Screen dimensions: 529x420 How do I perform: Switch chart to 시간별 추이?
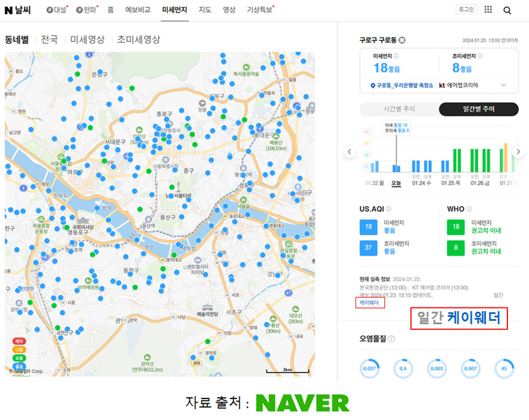pos(399,109)
